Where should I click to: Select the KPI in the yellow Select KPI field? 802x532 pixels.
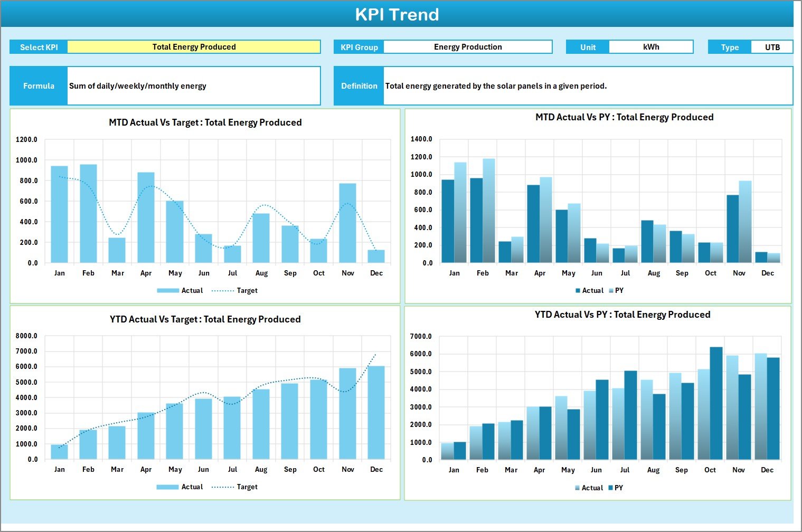point(193,46)
